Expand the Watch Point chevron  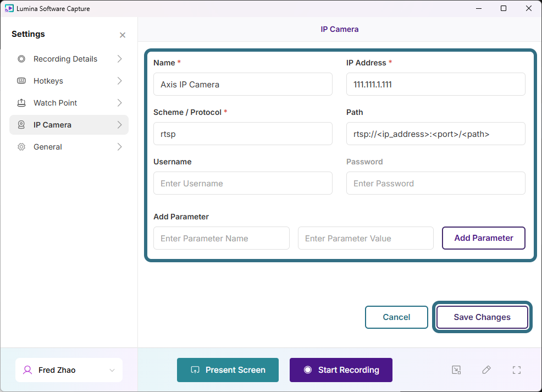(x=120, y=103)
